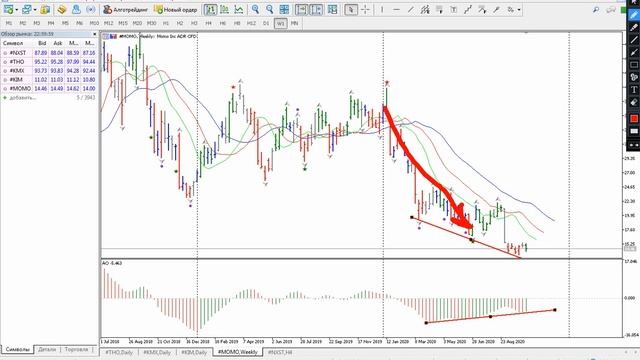Click the account user icon
Screen dimensions: 640x360
coord(76,9)
